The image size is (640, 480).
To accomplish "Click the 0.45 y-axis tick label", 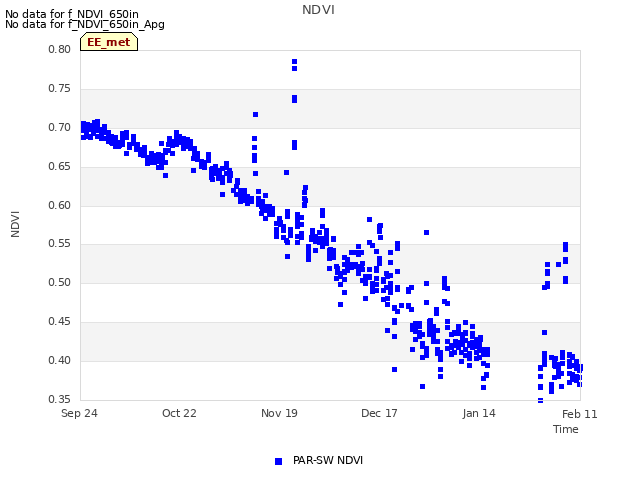I will (x=60, y=322).
